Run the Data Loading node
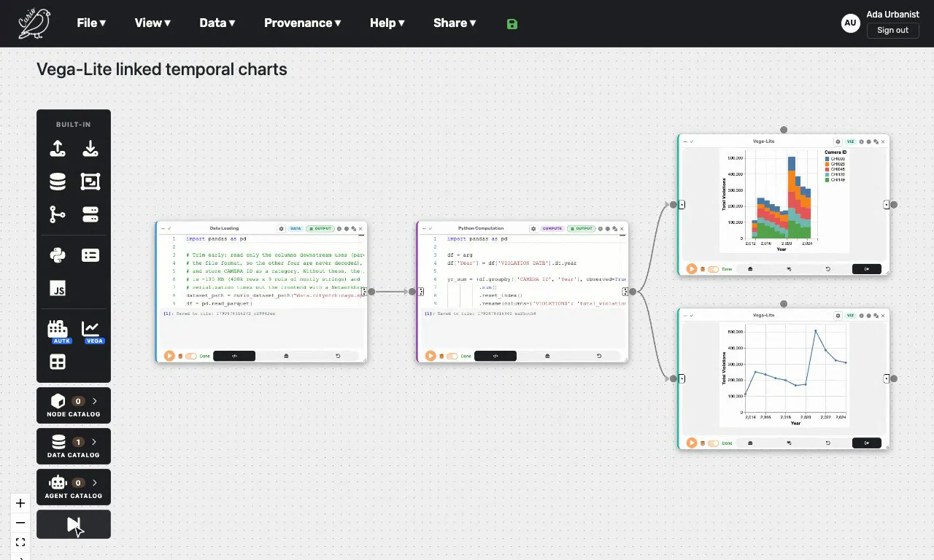Viewport: 934px width, 560px height. click(169, 356)
